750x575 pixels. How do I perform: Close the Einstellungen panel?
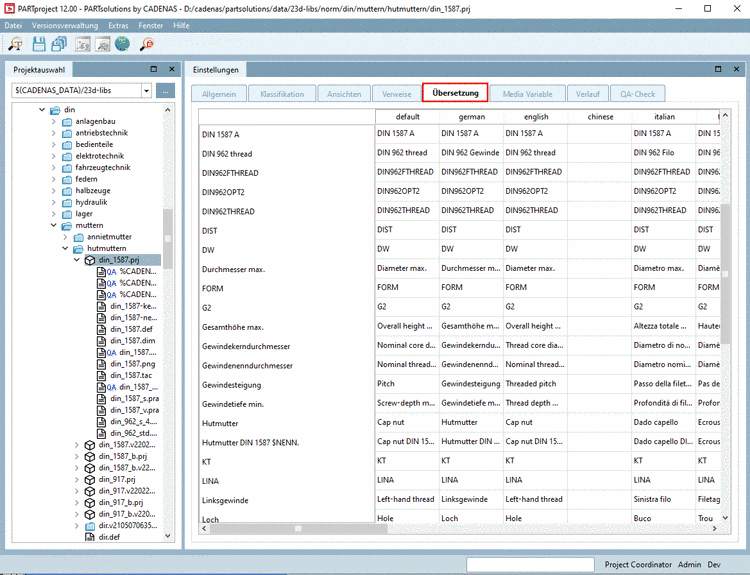tap(738, 69)
